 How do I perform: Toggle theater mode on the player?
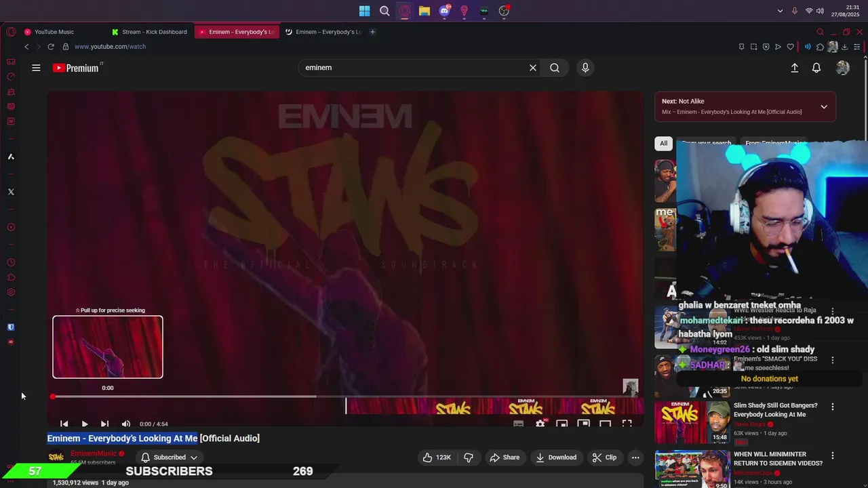(x=606, y=424)
